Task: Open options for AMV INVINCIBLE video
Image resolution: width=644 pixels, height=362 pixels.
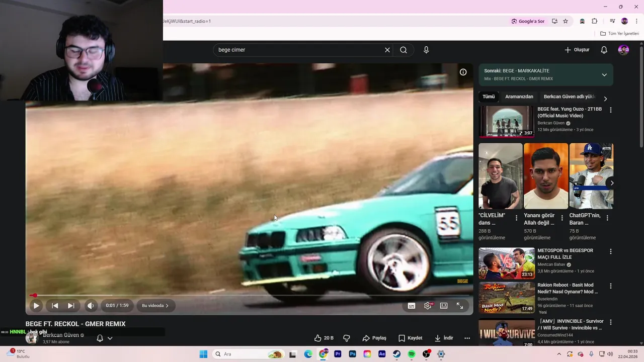Action: [x=611, y=322]
